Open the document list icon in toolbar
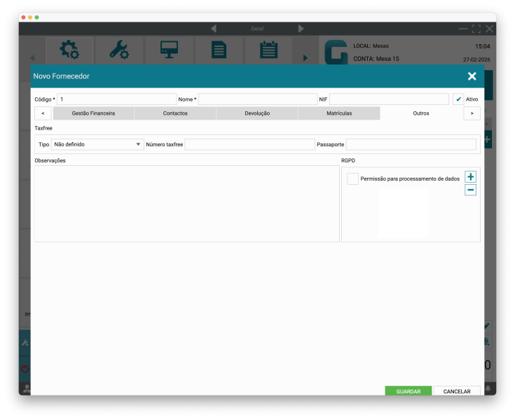This screenshot has height=420, width=515. coord(219,50)
